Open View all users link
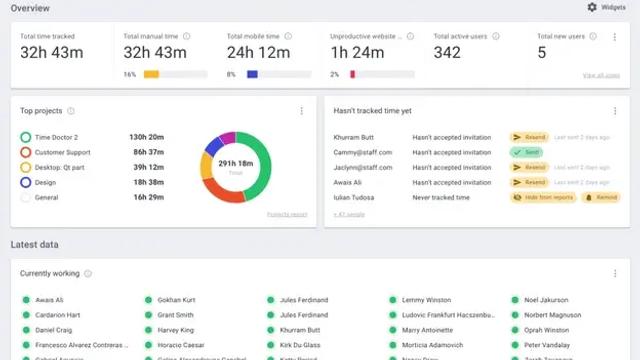This screenshot has width=640, height=360. tap(601, 76)
